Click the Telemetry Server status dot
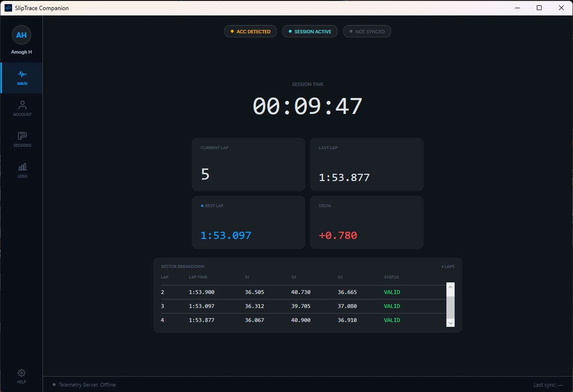 pos(54,385)
